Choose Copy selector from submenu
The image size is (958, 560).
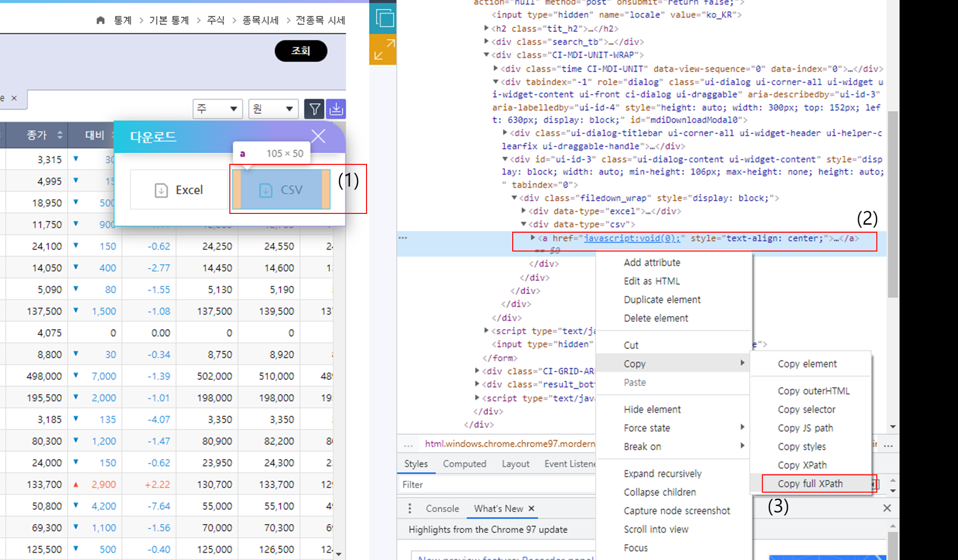point(806,409)
